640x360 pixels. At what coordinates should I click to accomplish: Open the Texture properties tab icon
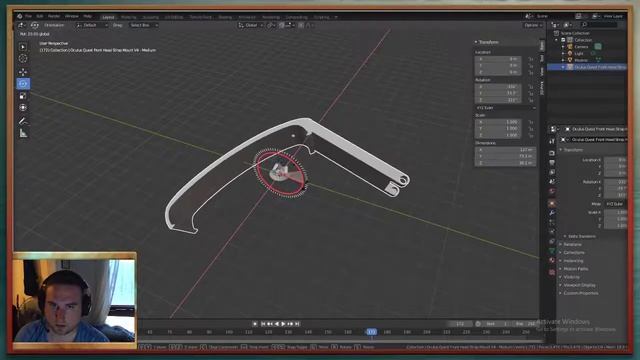552,272
